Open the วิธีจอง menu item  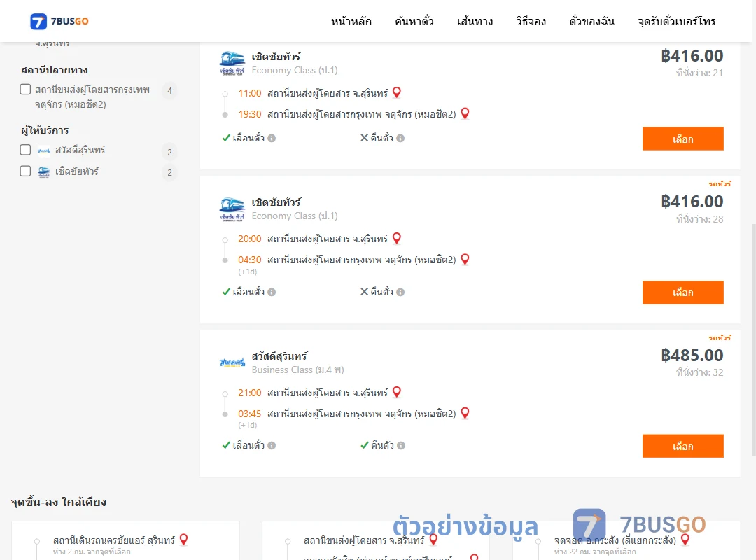tap(531, 21)
